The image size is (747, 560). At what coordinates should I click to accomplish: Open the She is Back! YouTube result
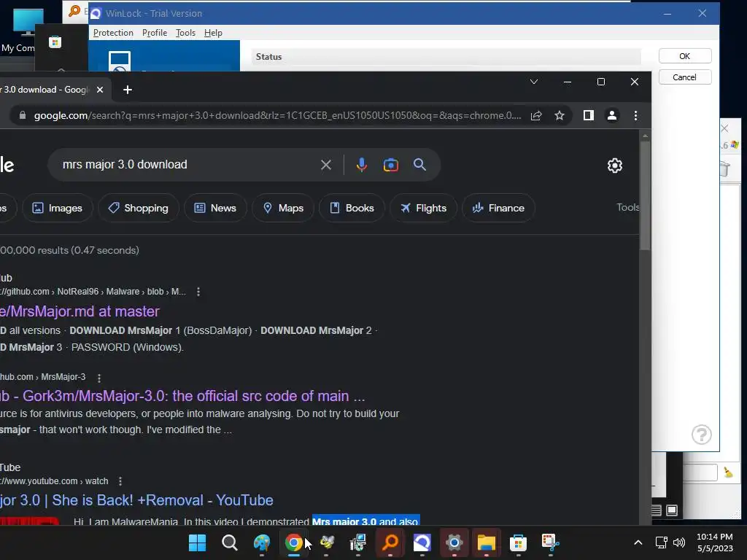point(136,500)
